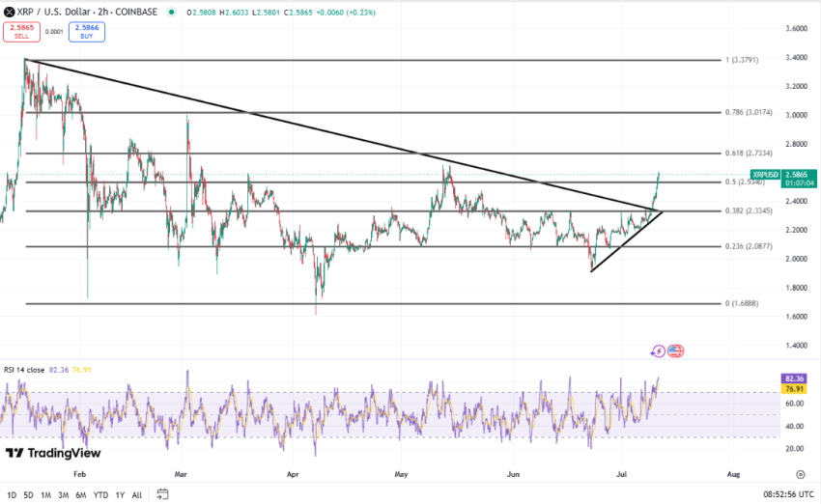Open the purple lightning event marker

(659, 351)
